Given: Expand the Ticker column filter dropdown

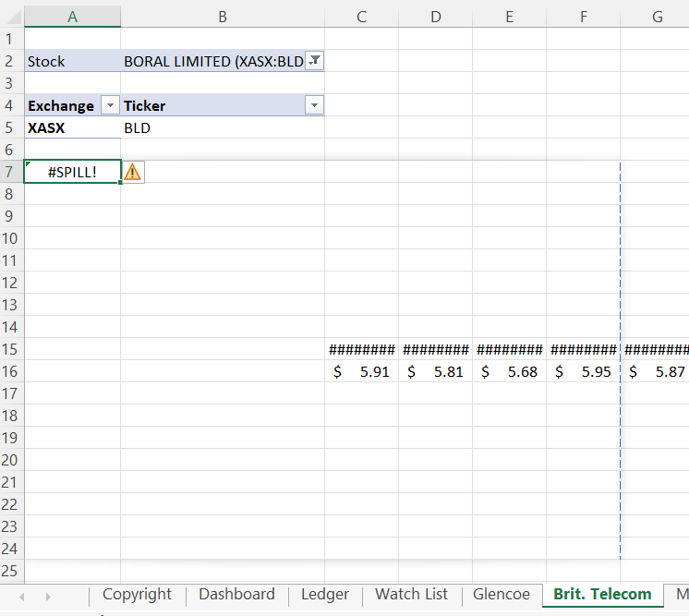Looking at the screenshot, I should 314,105.
